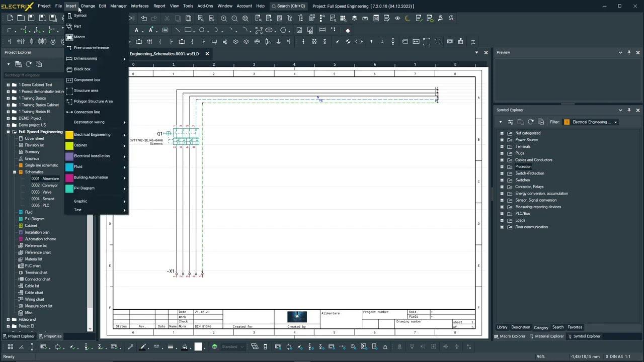Click the Layers stack toolbar icon
The height and width of the screenshot is (362, 644).
[354, 18]
